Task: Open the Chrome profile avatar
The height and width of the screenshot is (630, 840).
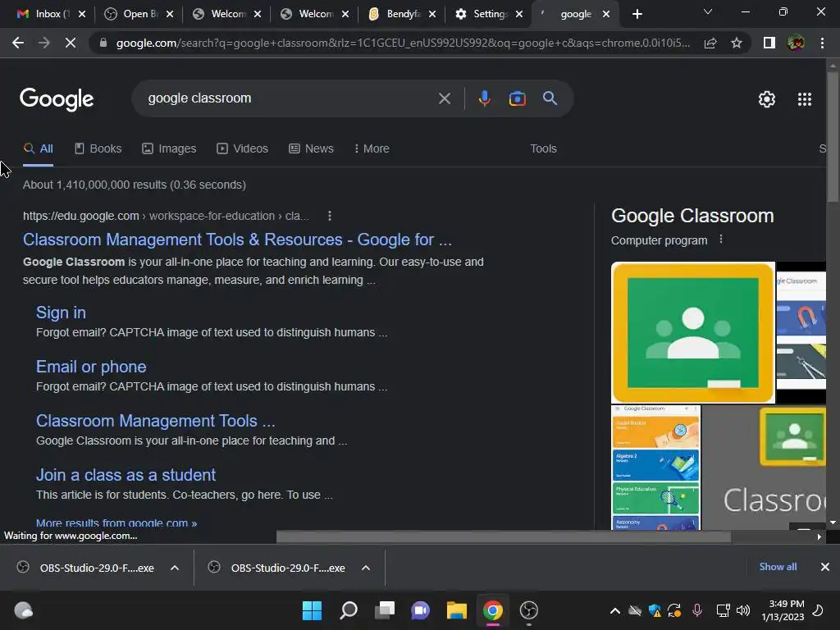Action: click(x=796, y=43)
